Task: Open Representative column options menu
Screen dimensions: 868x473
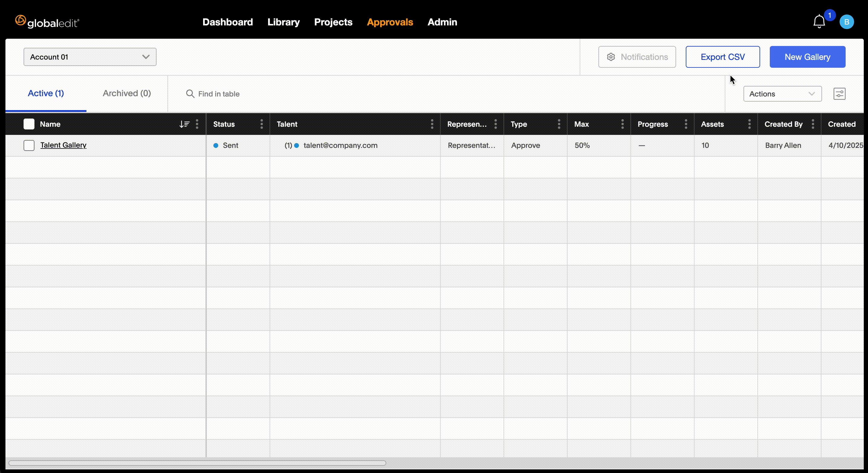Action: point(495,124)
